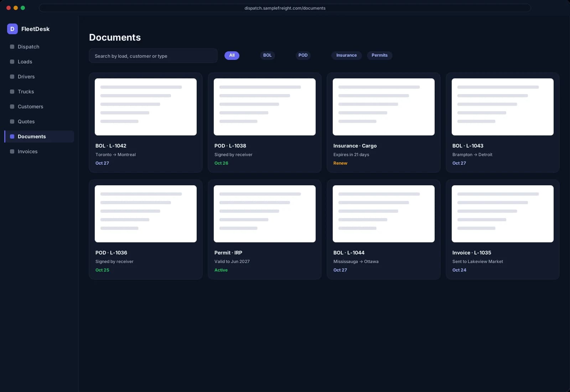570x392 pixels.
Task: Show only Permits documents
Action: click(x=379, y=55)
